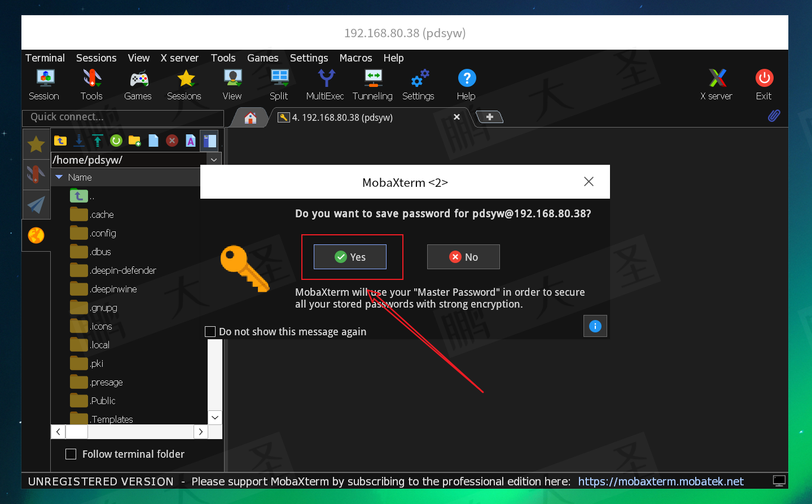Screen dimensions: 812x504
Task: Open the Games menu in menu bar
Action: coord(263,58)
